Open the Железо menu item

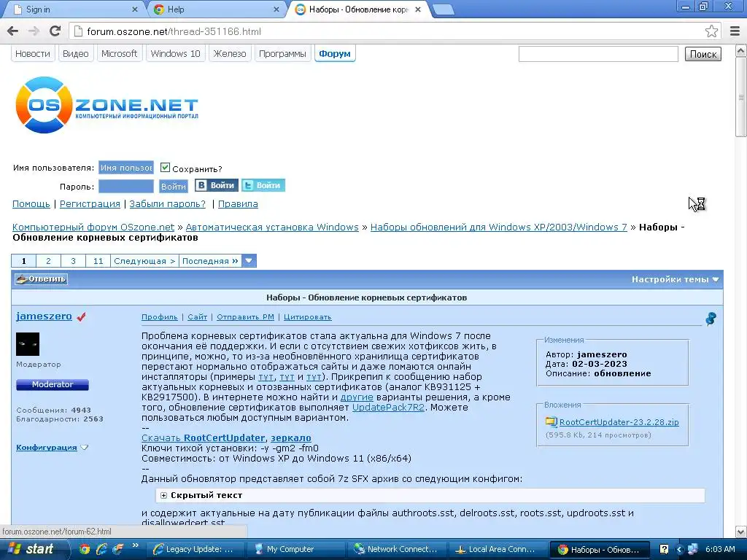[x=230, y=54]
